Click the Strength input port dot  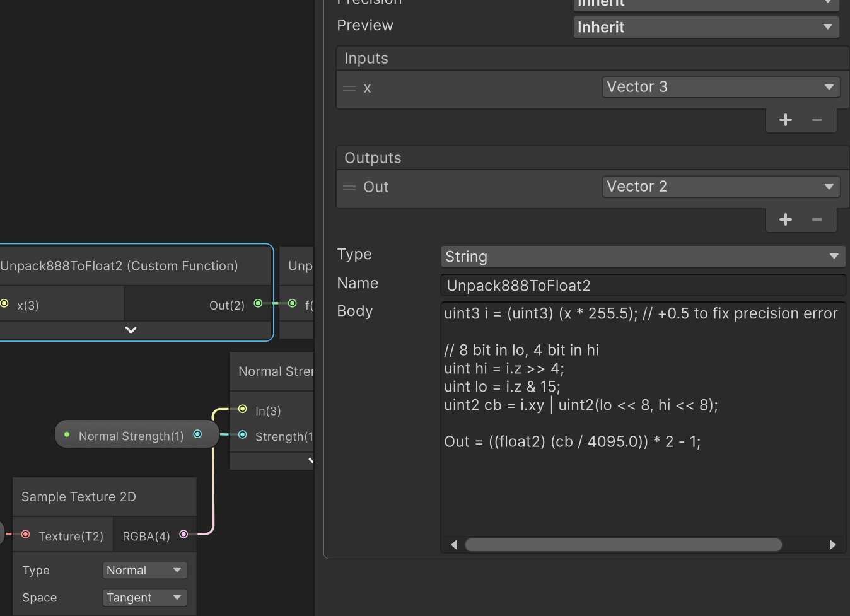[243, 435]
